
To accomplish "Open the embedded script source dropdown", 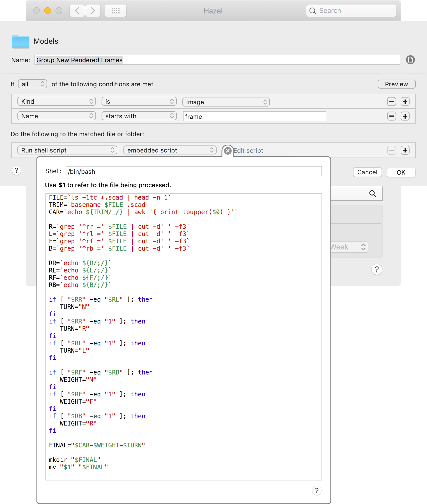I will point(170,150).
